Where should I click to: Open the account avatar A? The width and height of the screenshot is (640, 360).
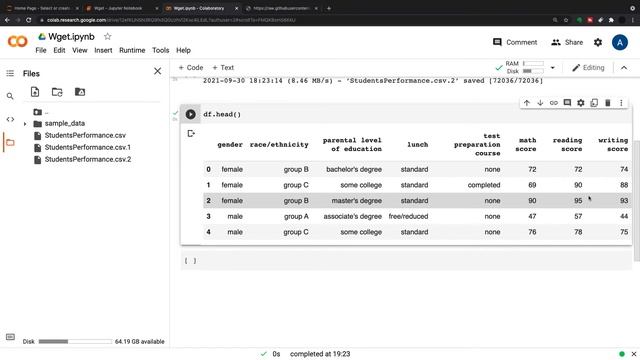[x=620, y=42]
